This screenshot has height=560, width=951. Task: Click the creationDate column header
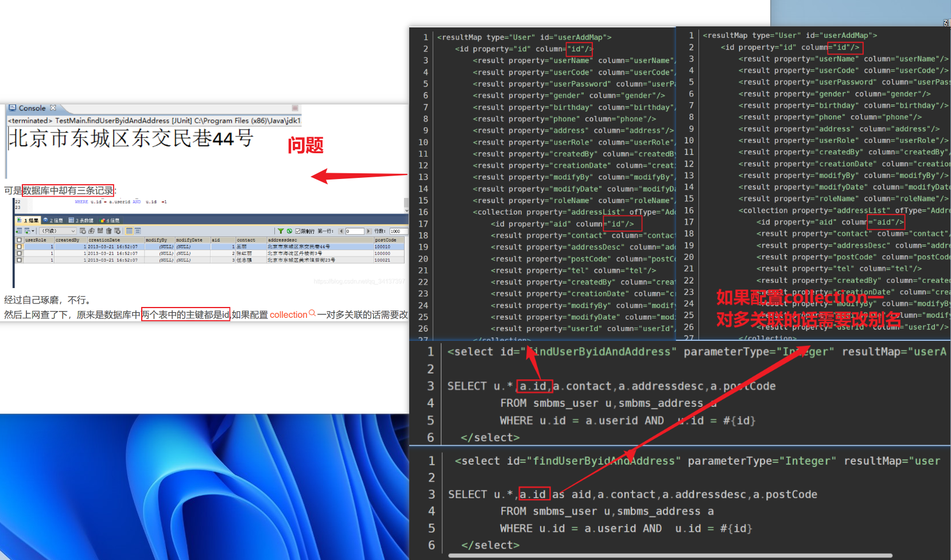(x=116, y=240)
